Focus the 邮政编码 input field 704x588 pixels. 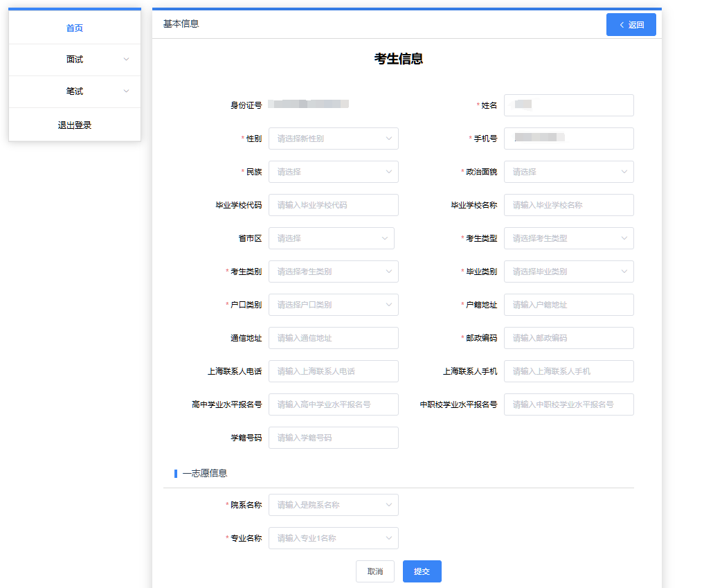click(568, 338)
